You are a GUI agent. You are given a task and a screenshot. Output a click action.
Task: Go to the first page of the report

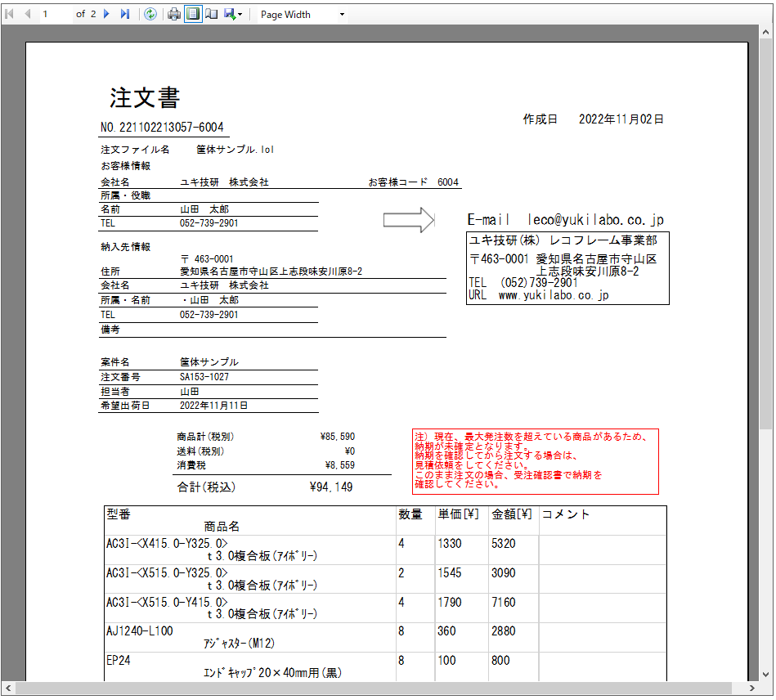point(9,15)
